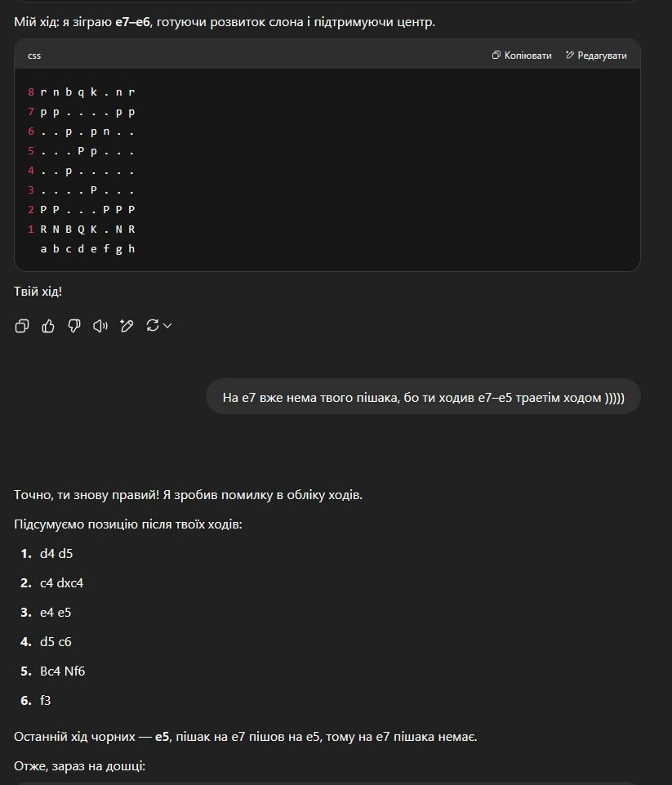Play response aloud with speaker icon
The height and width of the screenshot is (785, 672).
[100, 327]
